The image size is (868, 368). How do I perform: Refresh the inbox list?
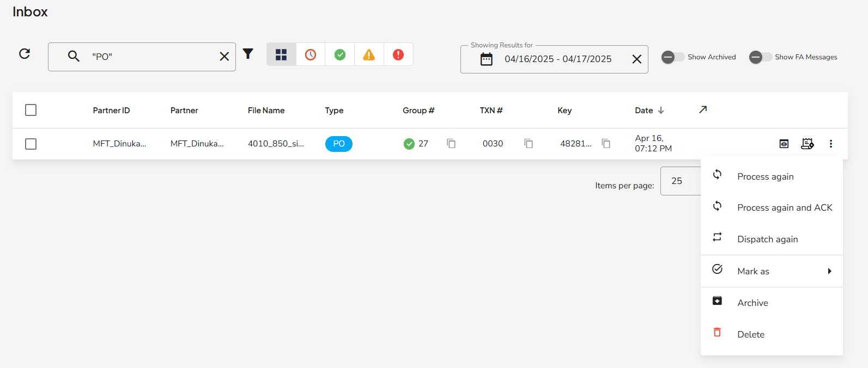tap(25, 54)
